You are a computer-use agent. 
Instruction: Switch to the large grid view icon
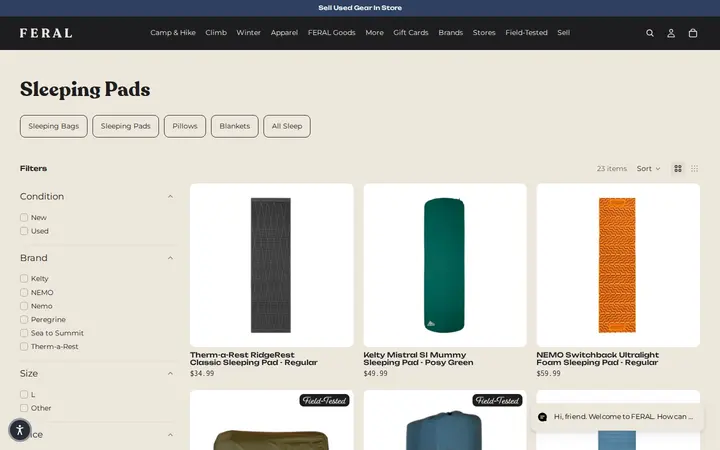(x=678, y=169)
